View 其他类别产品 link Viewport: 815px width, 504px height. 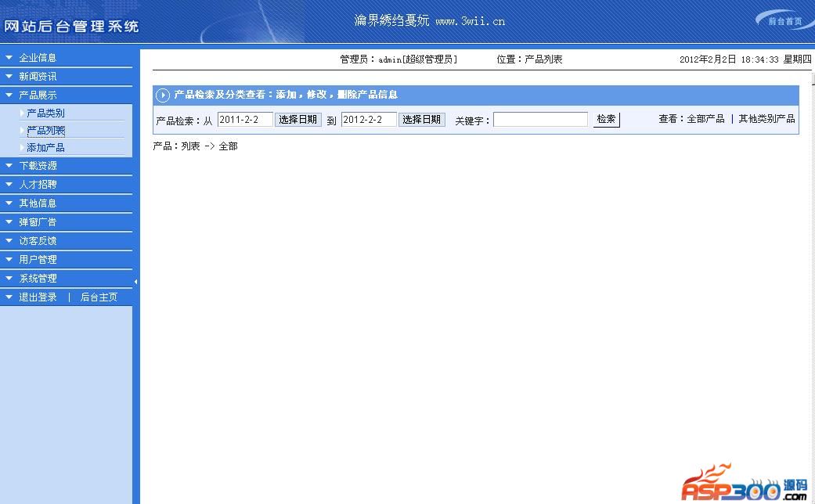[766, 118]
